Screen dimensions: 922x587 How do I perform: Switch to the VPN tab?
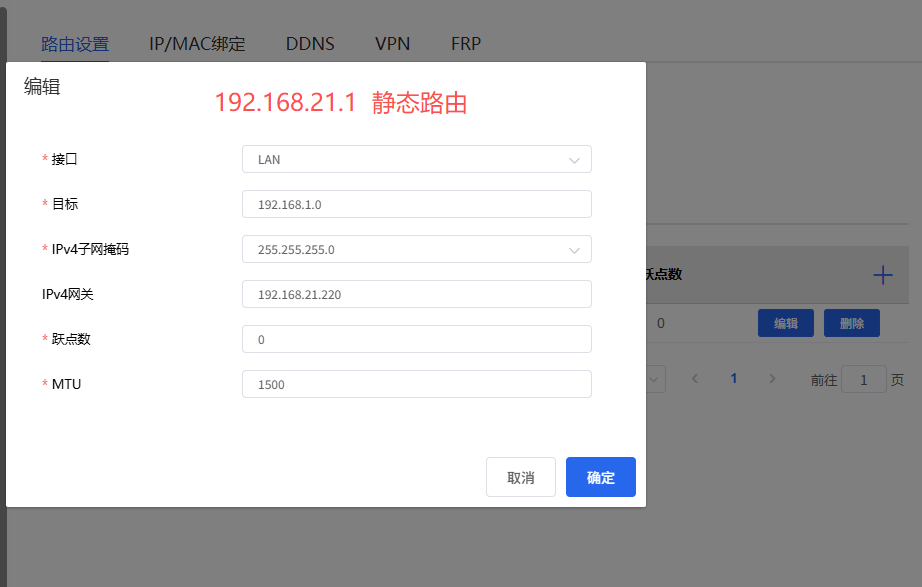[x=392, y=44]
